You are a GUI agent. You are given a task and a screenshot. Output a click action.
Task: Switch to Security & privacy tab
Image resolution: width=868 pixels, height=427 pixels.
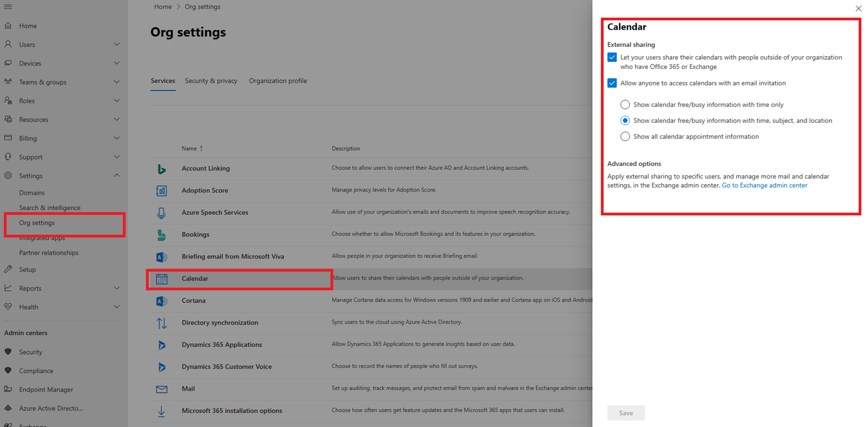coord(211,81)
